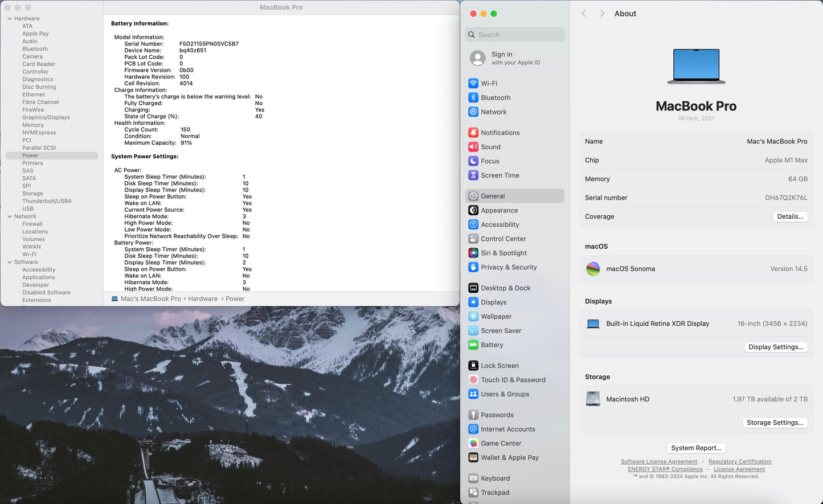Click the Macintosh HD drive icon
The image size is (823, 504).
[x=593, y=399]
